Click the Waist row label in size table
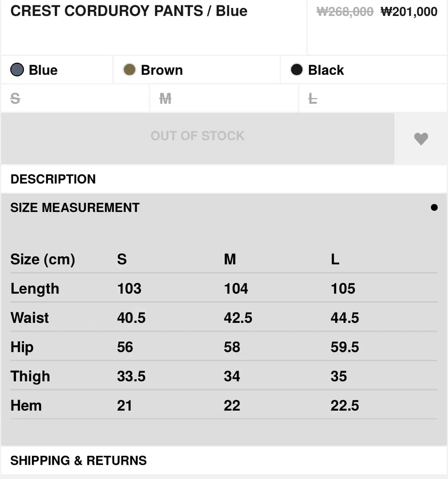This screenshot has width=448, height=479. pyautogui.click(x=30, y=318)
